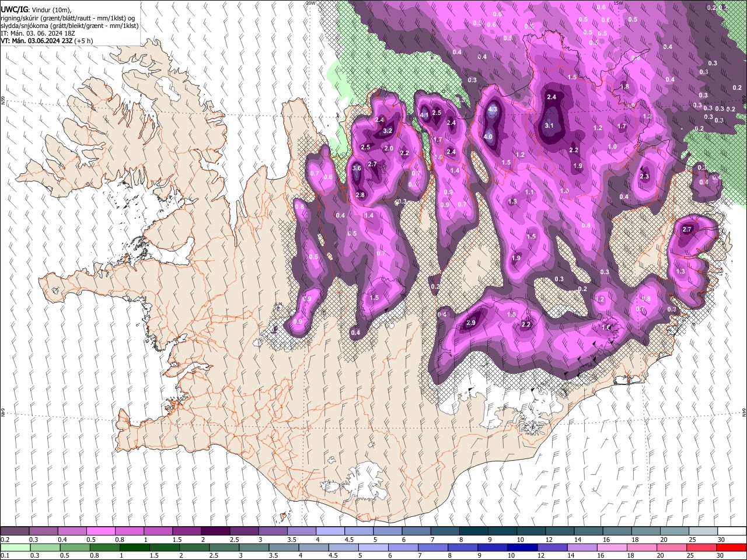Click the 'VT: Mán. 03.06.2024 23Z (+5 h)' line

click(x=47, y=41)
